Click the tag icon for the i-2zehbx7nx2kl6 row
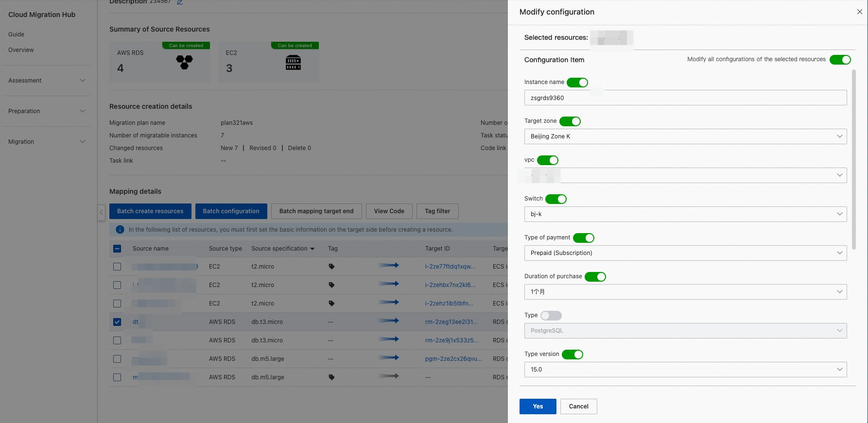868x423 pixels. [x=331, y=285]
